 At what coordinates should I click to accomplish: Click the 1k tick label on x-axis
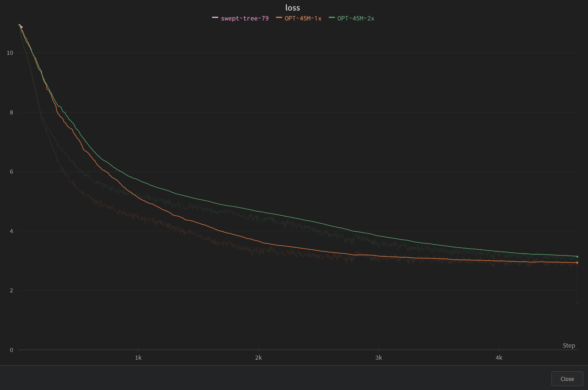[x=138, y=358]
